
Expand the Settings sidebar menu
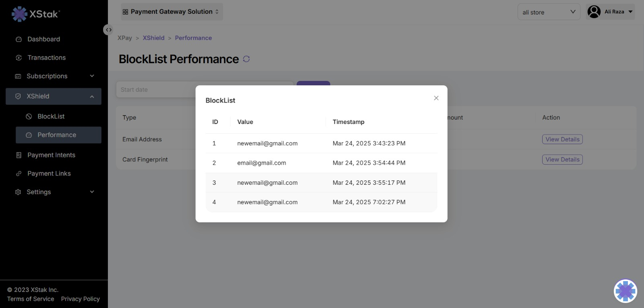[x=92, y=192]
